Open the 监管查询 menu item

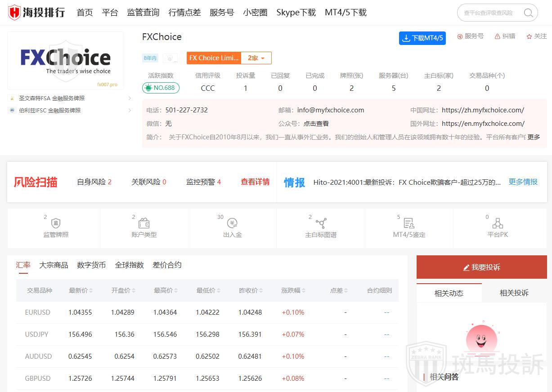point(143,13)
